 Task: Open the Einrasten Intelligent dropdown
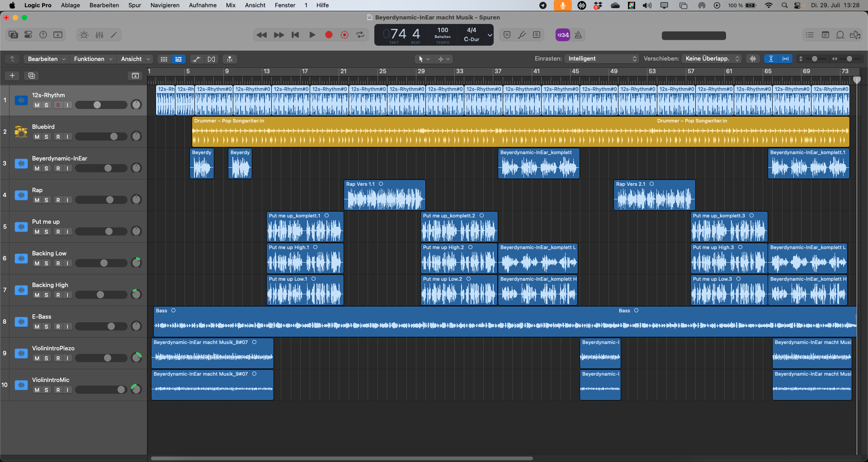(602, 59)
